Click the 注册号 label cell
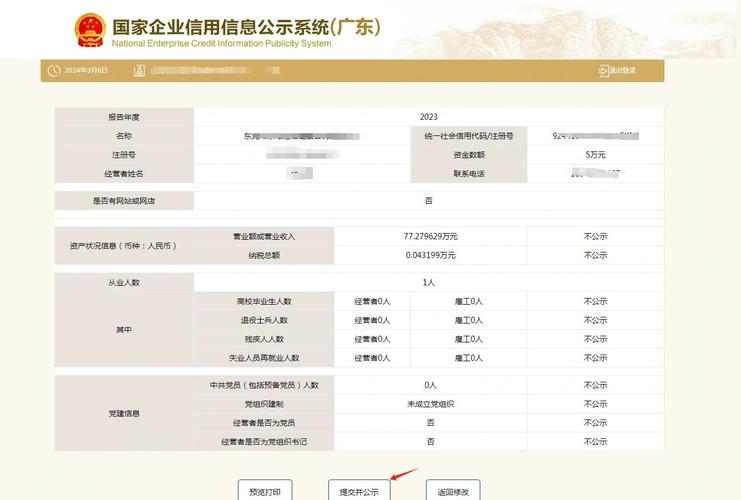The height and width of the screenshot is (500, 741). (x=124, y=155)
